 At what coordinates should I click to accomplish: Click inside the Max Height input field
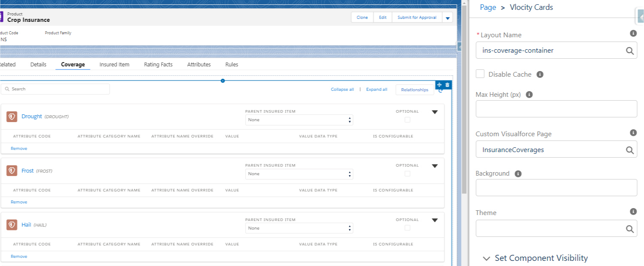[556, 109]
